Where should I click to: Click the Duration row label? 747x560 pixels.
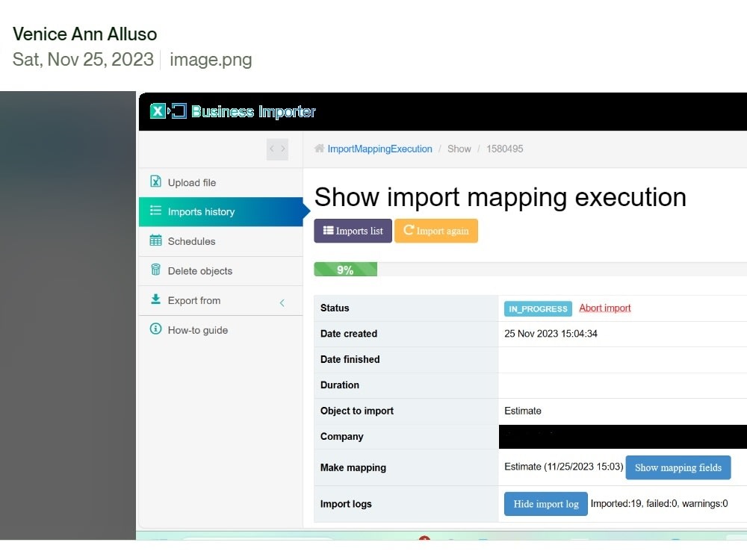(x=340, y=385)
